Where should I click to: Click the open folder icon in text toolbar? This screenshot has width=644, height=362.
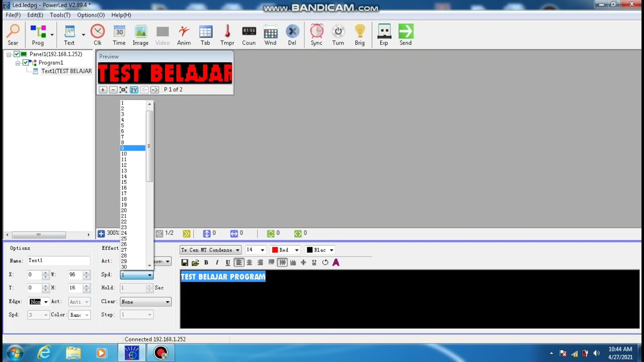coord(195,262)
